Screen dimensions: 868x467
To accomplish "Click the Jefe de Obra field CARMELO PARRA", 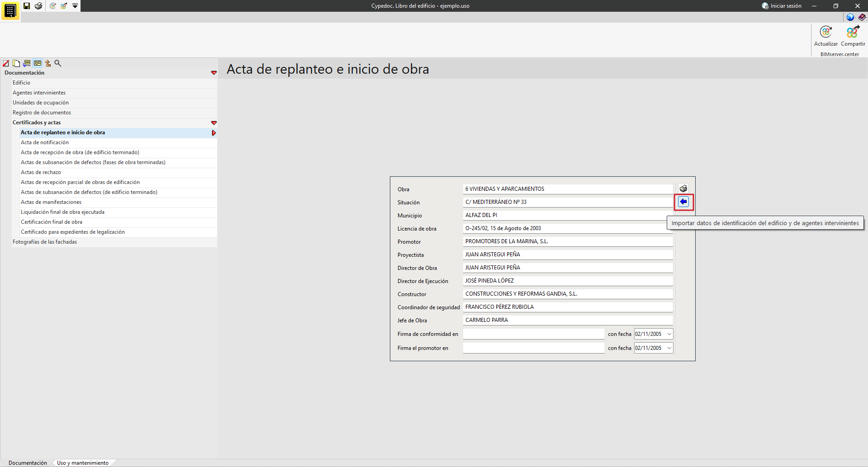I will click(568, 320).
